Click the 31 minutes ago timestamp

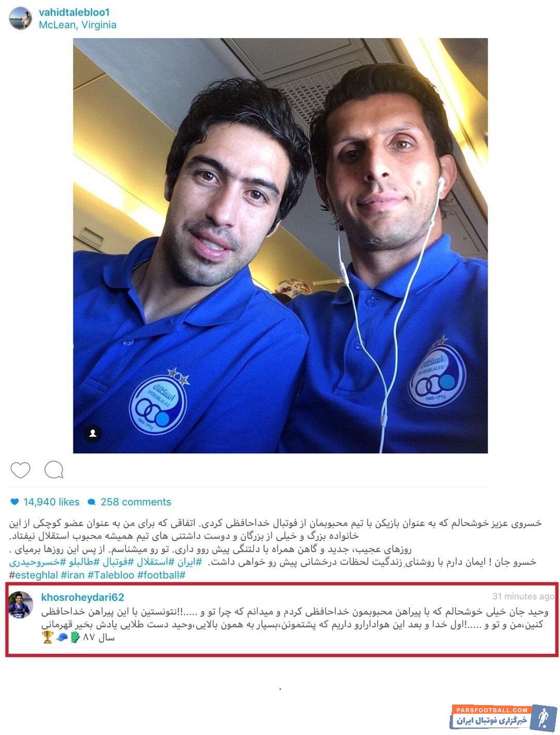tap(523, 596)
